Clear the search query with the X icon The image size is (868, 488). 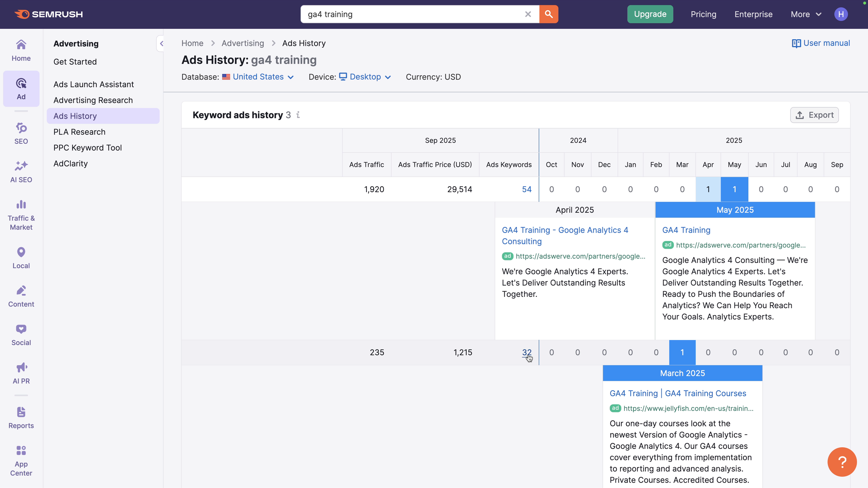(x=528, y=14)
